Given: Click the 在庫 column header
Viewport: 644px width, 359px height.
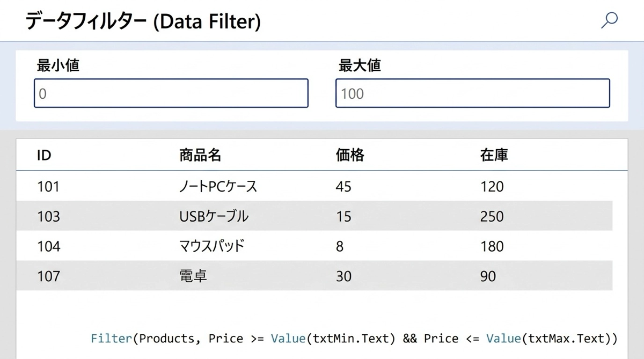Looking at the screenshot, I should click(494, 155).
